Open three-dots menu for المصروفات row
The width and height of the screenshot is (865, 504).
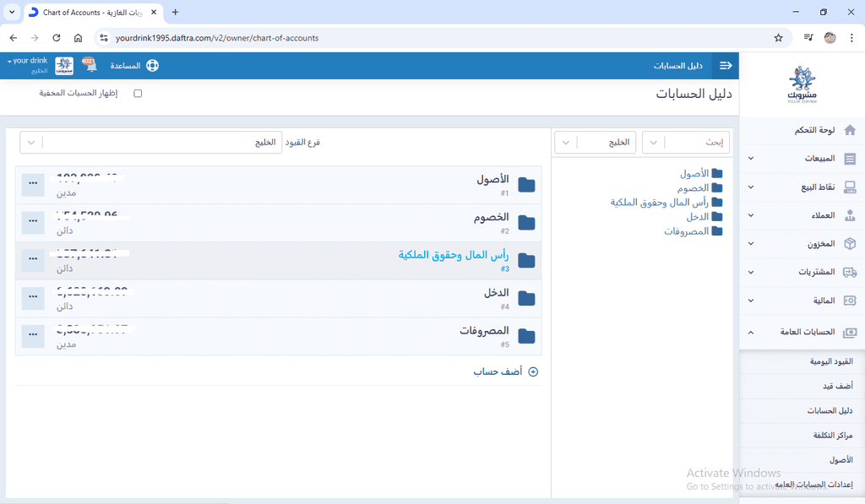coord(33,336)
